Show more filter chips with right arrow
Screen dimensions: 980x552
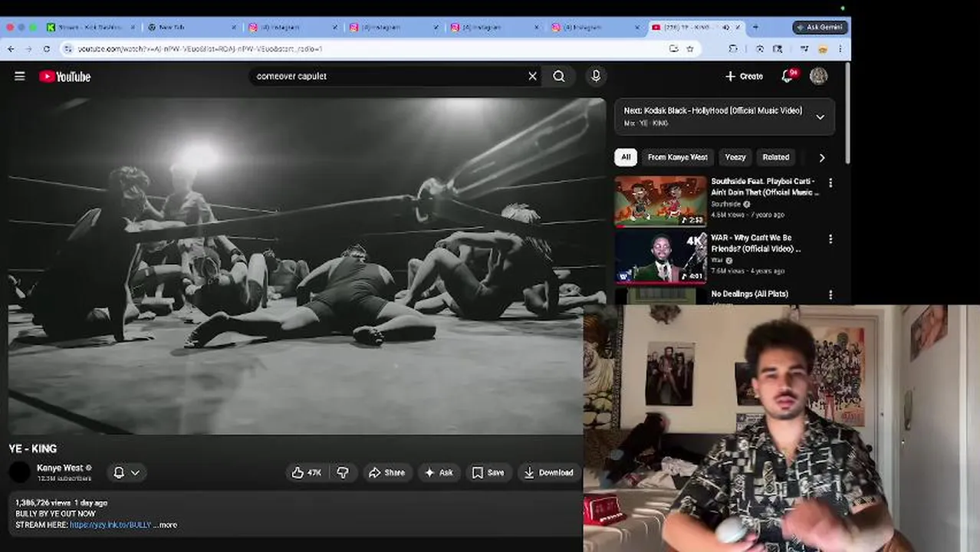pyautogui.click(x=821, y=157)
